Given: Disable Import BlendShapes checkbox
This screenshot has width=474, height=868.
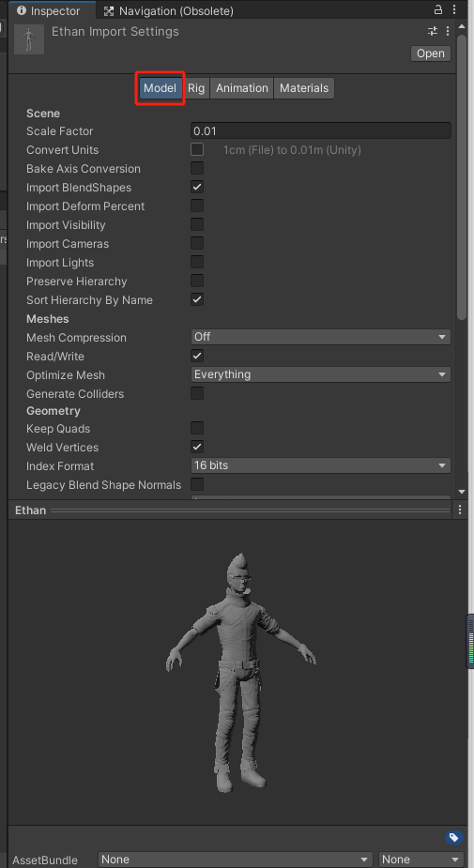Looking at the screenshot, I should [197, 187].
